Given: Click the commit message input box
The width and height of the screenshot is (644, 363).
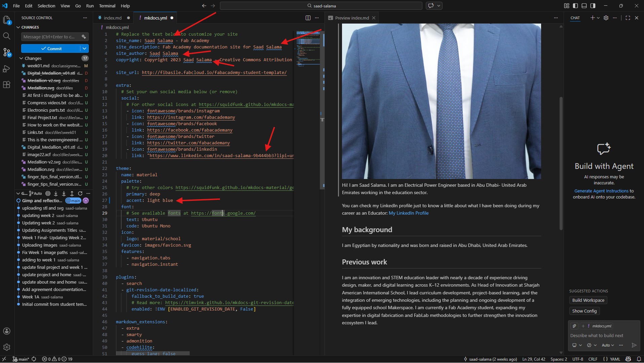Looking at the screenshot, I should point(51,37).
